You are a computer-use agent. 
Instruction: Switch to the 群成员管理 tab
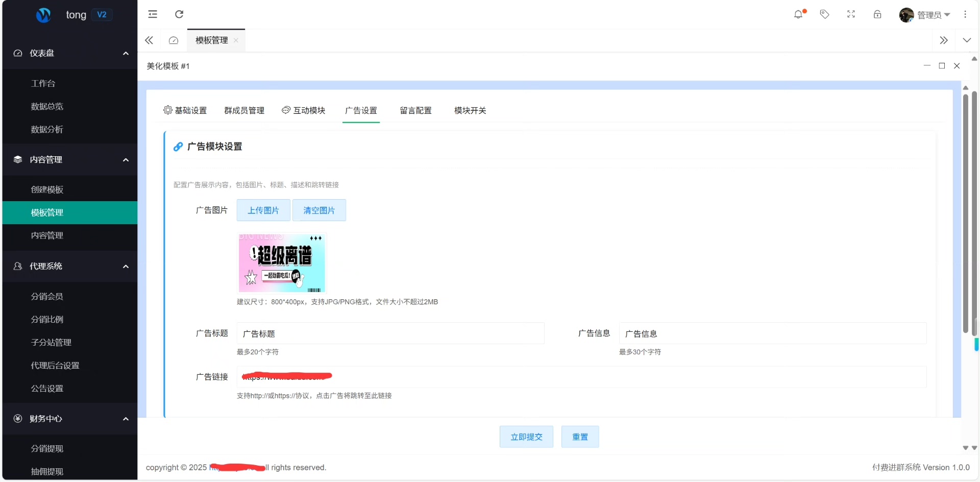pyautogui.click(x=244, y=110)
